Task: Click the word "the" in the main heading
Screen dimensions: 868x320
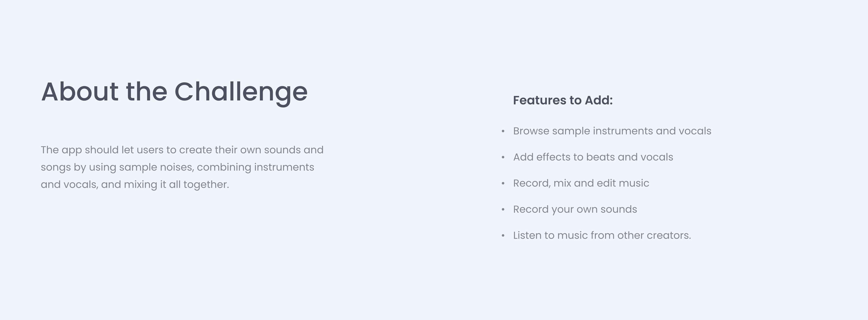Action: (x=147, y=92)
